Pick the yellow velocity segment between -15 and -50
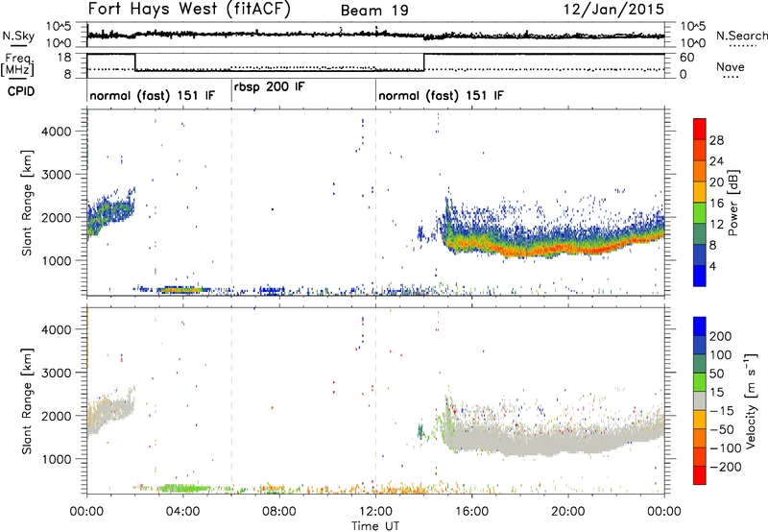 [700, 420]
